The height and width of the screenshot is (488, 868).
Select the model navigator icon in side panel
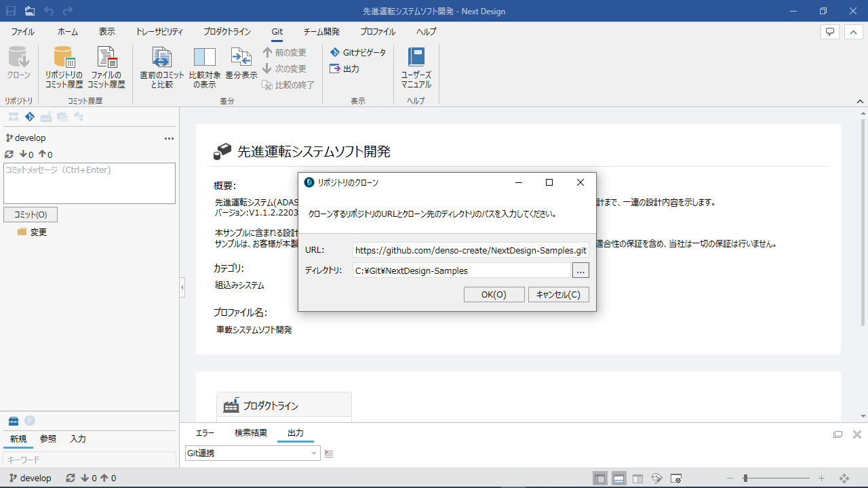(14, 117)
